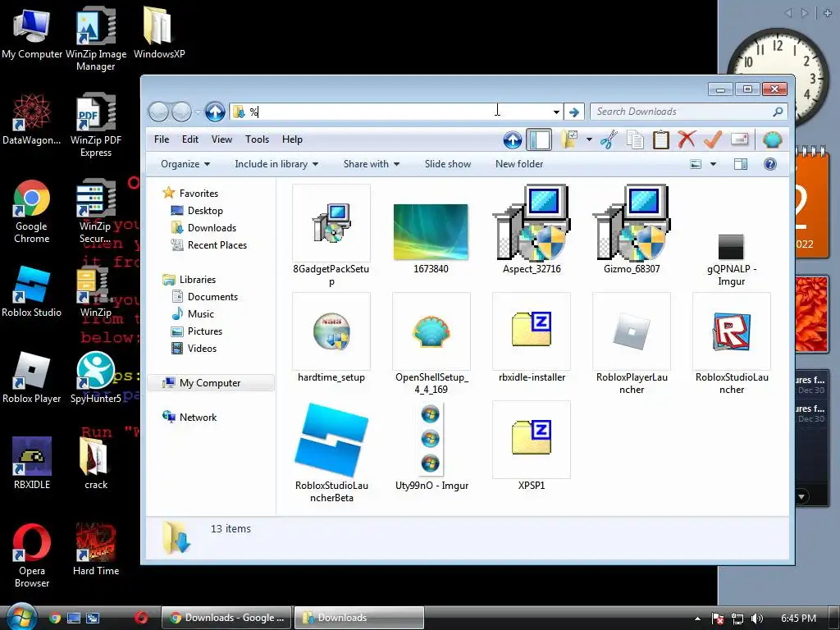The image size is (840, 630).
Task: Select the XPSP1 zip file
Action: [x=532, y=446]
